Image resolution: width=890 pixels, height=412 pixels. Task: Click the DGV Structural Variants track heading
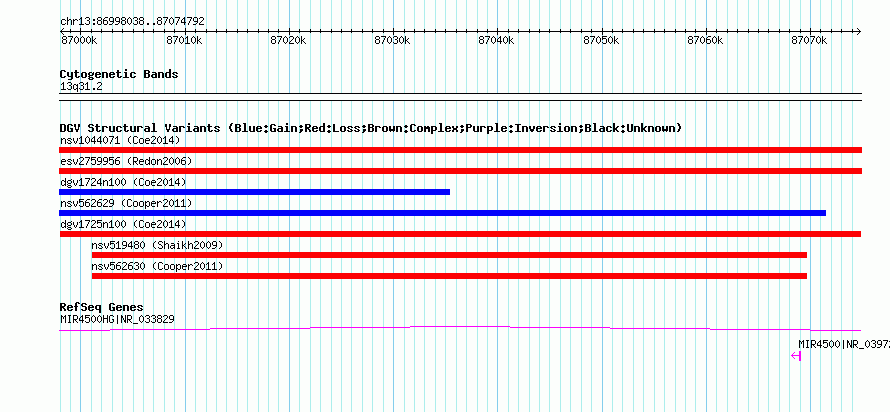tap(371, 128)
